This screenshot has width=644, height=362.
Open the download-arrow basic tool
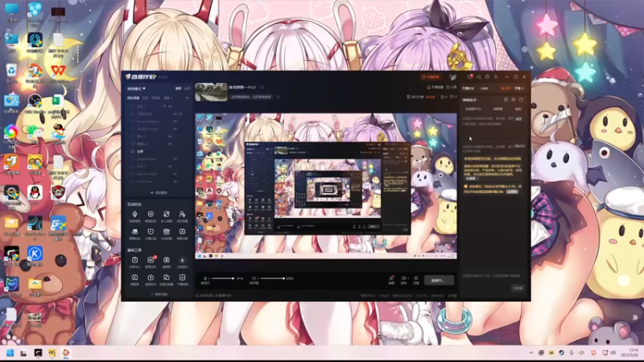tap(151, 279)
